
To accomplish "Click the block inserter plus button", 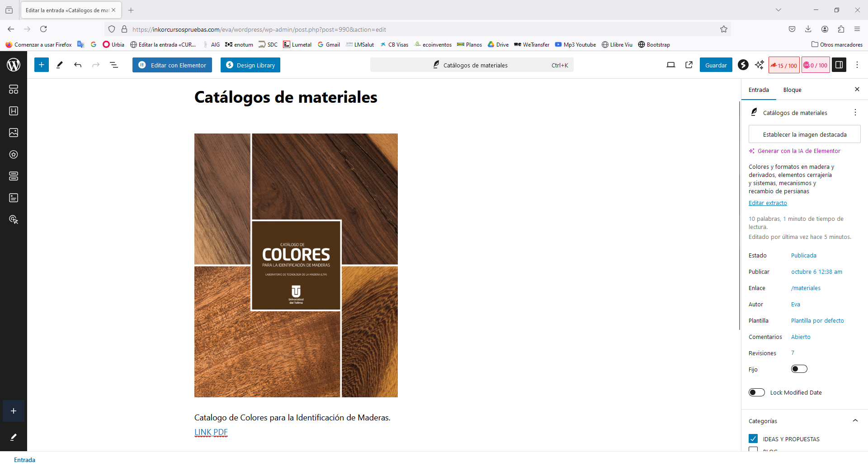I will click(41, 65).
